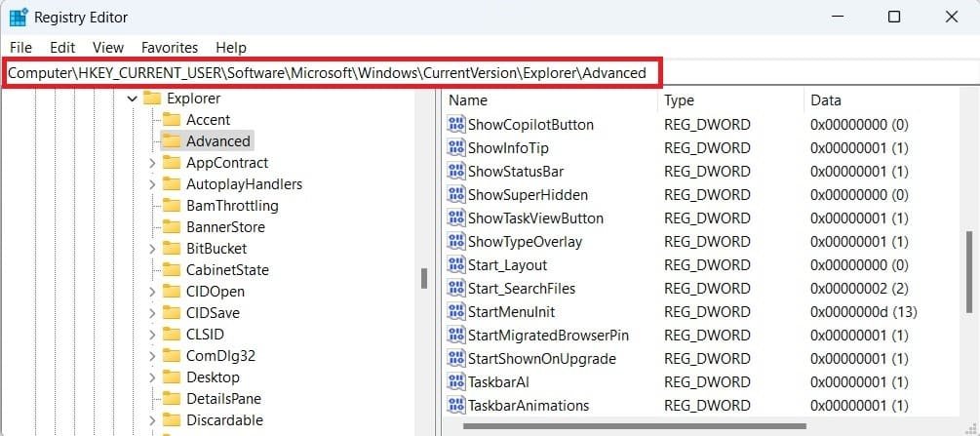This screenshot has height=436, width=980.
Task: Click StartMenuInit data value 0x0000000d (13)
Action: click(864, 311)
